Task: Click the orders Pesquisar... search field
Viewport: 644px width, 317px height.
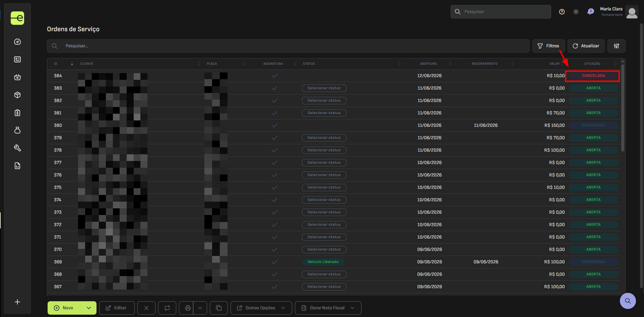Action: point(288,46)
